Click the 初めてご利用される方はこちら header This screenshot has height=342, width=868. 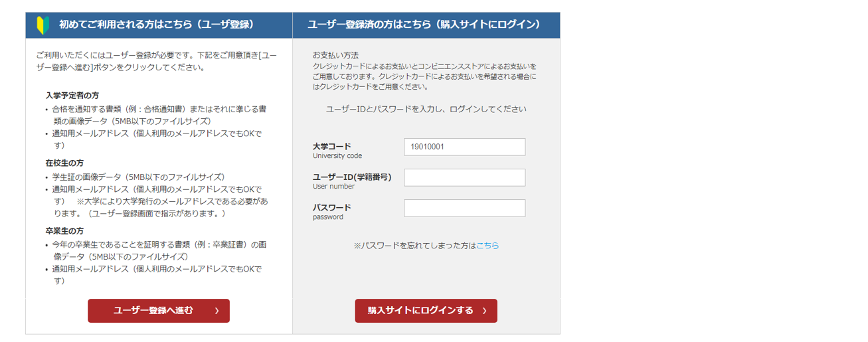[x=156, y=25]
